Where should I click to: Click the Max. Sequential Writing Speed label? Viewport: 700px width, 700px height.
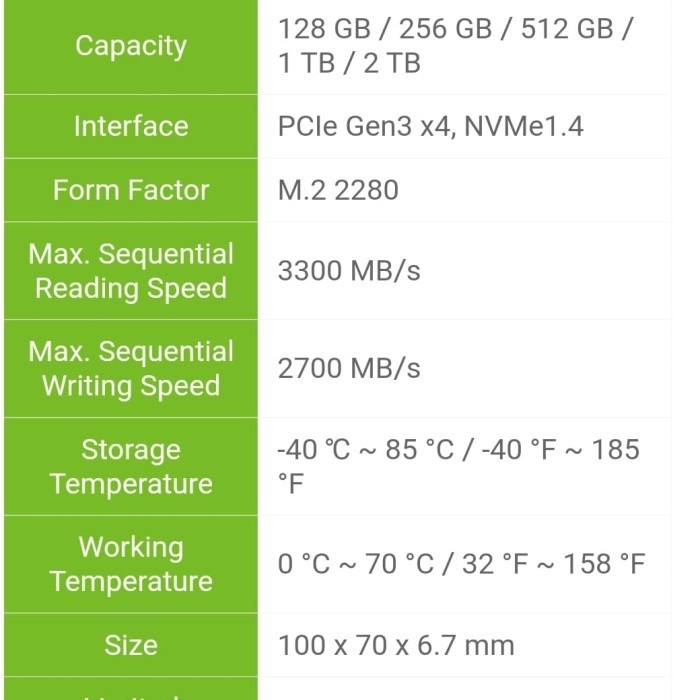(131, 369)
